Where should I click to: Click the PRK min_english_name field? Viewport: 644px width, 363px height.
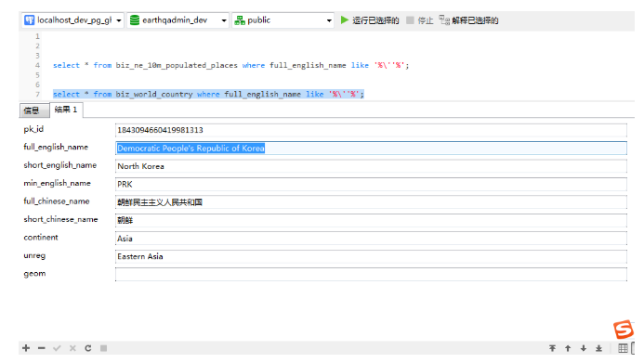pos(371,184)
